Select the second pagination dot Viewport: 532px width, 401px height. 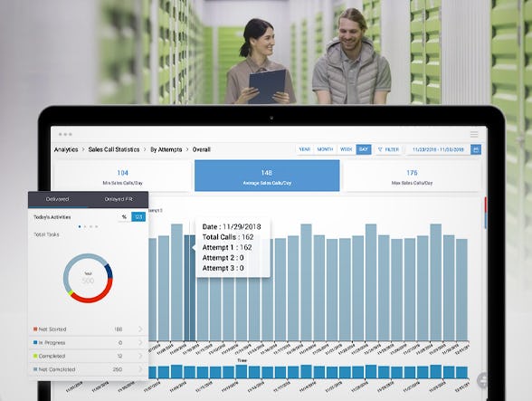click(85, 226)
